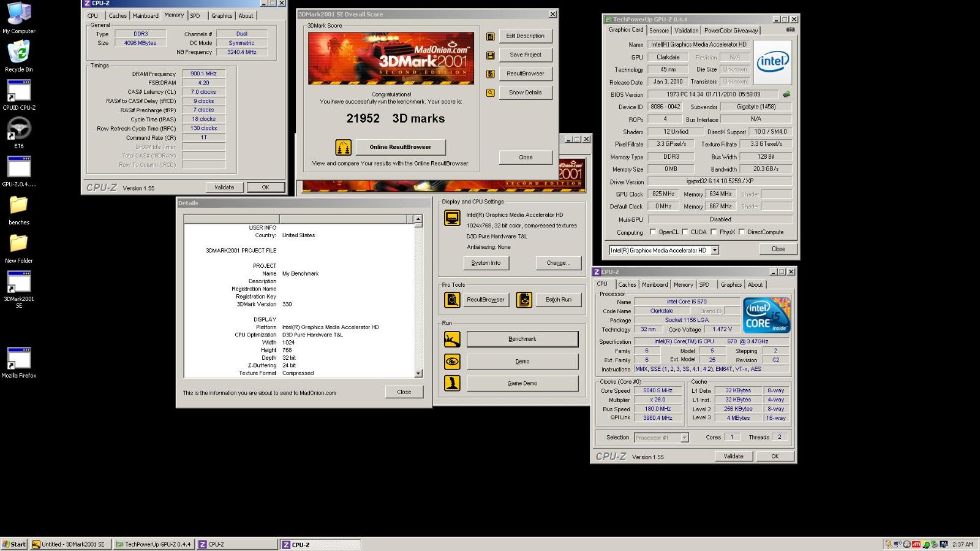Click the 21952 3D marks score text

[x=396, y=119]
